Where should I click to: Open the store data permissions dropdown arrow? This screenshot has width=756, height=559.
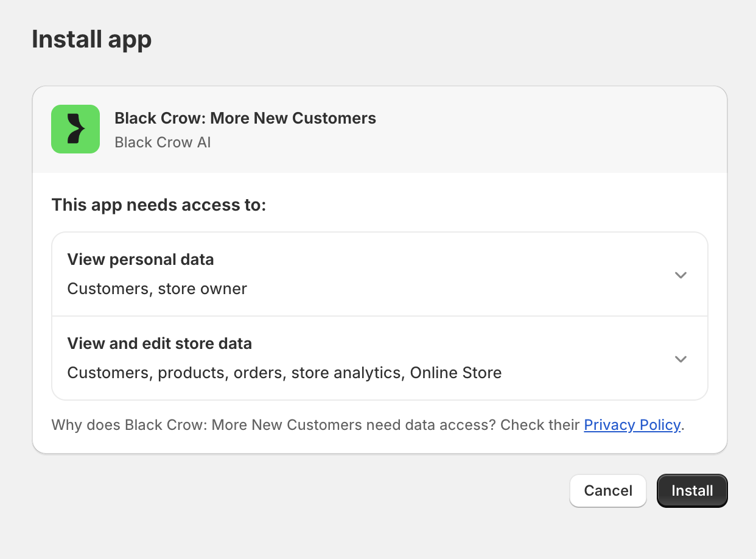tap(681, 359)
